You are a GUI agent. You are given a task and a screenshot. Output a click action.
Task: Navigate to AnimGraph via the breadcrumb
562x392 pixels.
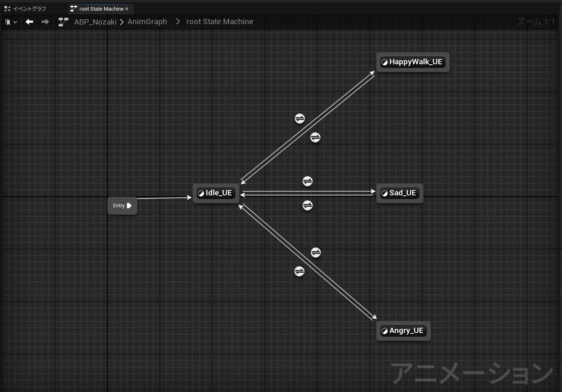[147, 22]
